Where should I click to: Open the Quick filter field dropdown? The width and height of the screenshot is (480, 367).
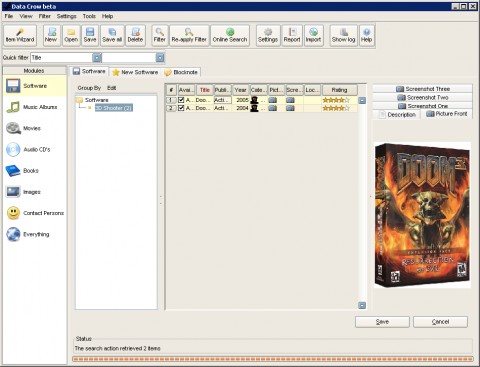tap(97, 58)
